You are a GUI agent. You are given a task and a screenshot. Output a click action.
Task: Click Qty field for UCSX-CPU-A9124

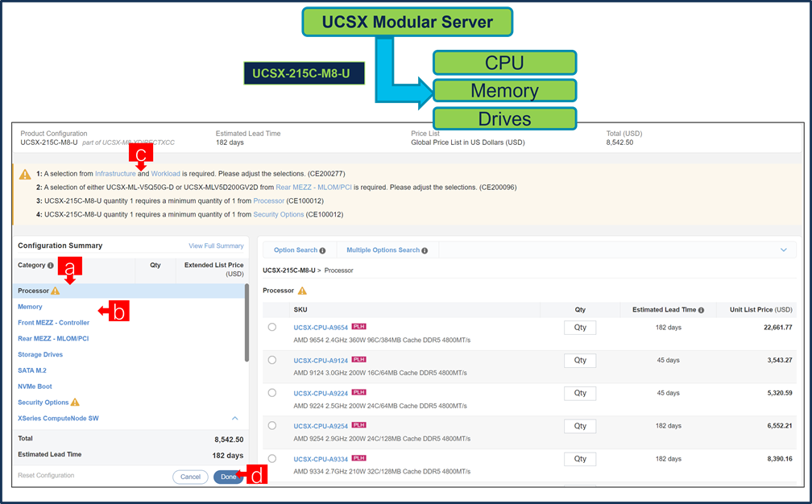click(580, 360)
